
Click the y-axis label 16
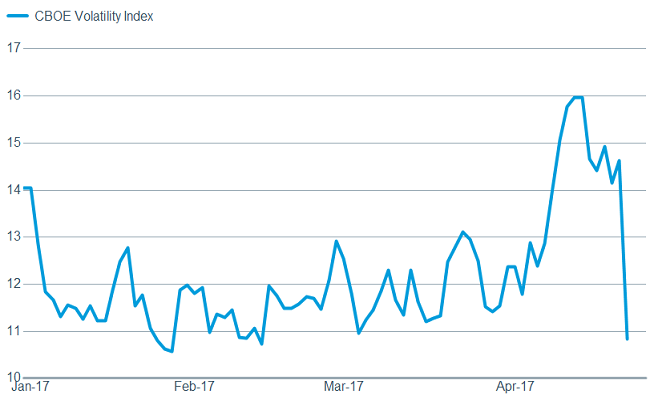point(14,95)
